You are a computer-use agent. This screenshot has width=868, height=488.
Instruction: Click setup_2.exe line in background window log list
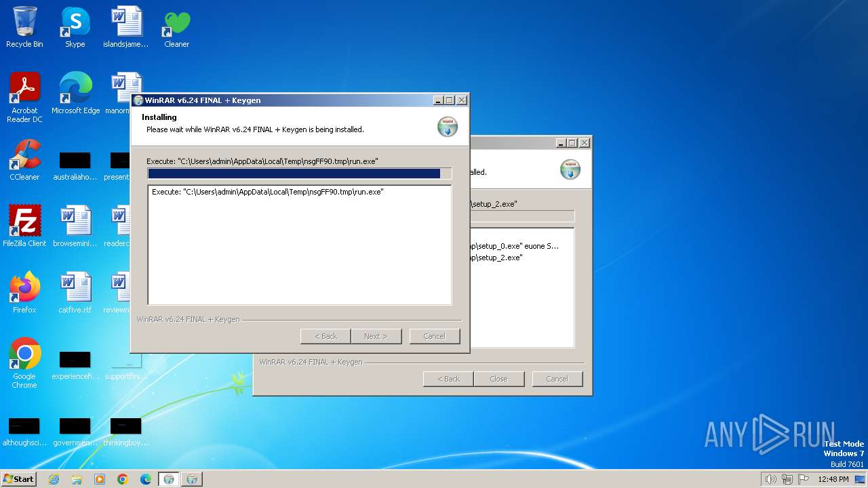[x=496, y=258]
